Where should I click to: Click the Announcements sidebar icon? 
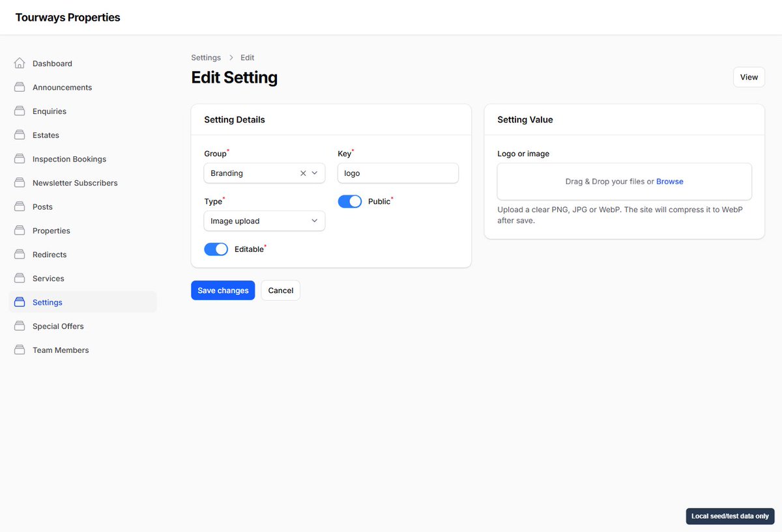click(x=20, y=87)
